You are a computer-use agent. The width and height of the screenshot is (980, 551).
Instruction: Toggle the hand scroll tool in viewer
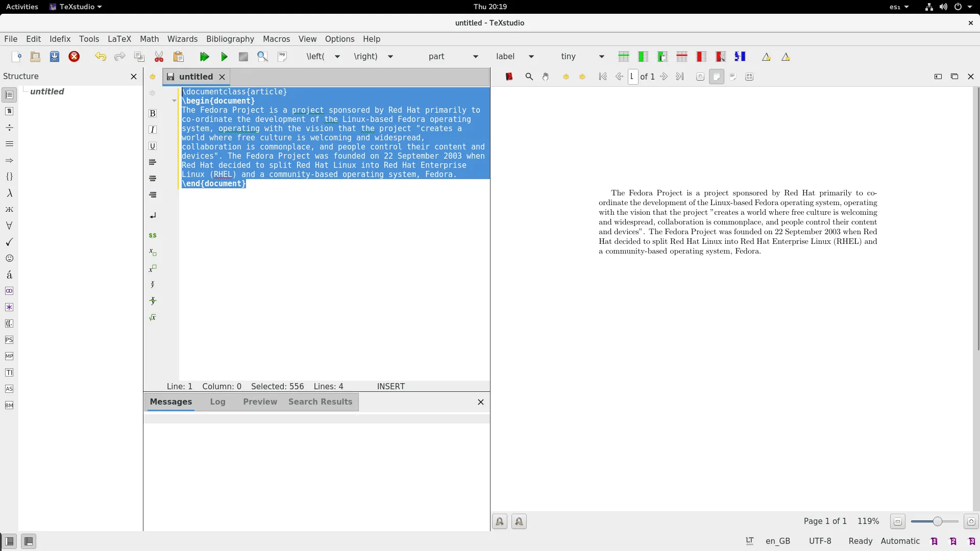click(x=546, y=77)
